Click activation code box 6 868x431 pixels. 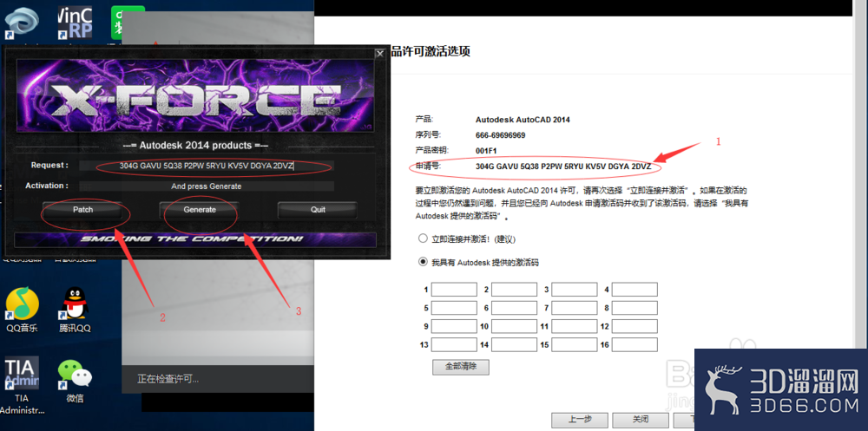pyautogui.click(x=514, y=308)
